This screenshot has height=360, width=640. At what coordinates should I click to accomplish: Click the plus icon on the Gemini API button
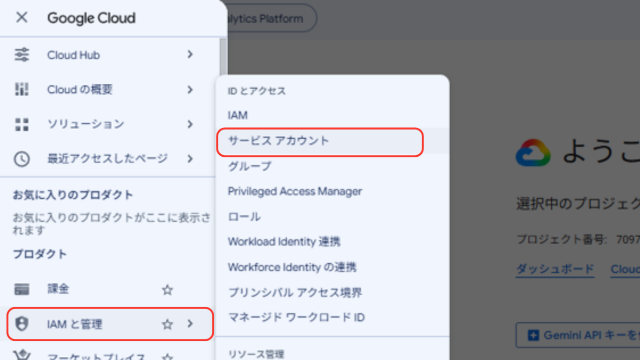click(533, 335)
